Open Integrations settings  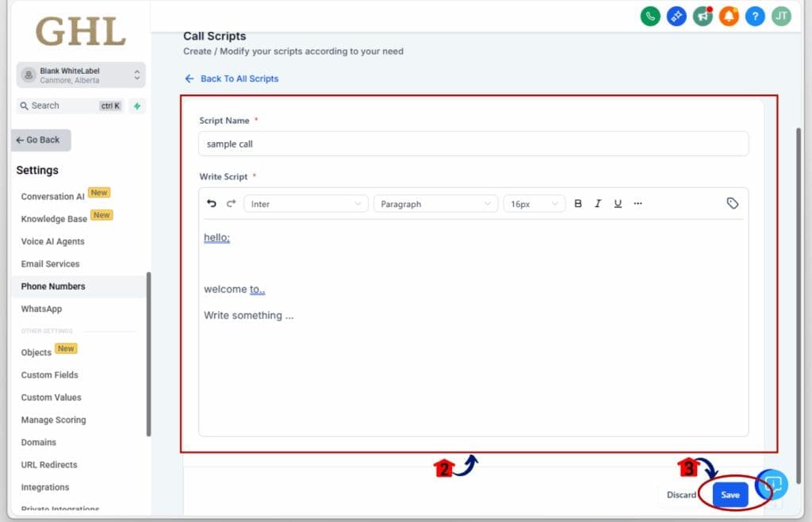(x=45, y=487)
